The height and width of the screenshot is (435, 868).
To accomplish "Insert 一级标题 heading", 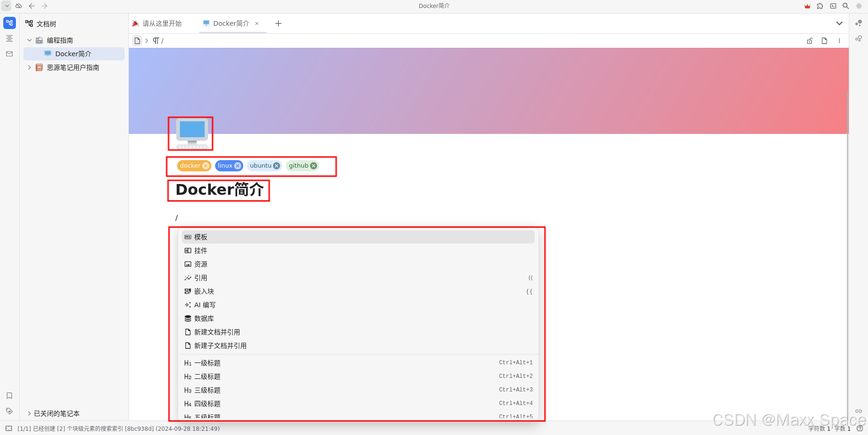I will coord(358,363).
